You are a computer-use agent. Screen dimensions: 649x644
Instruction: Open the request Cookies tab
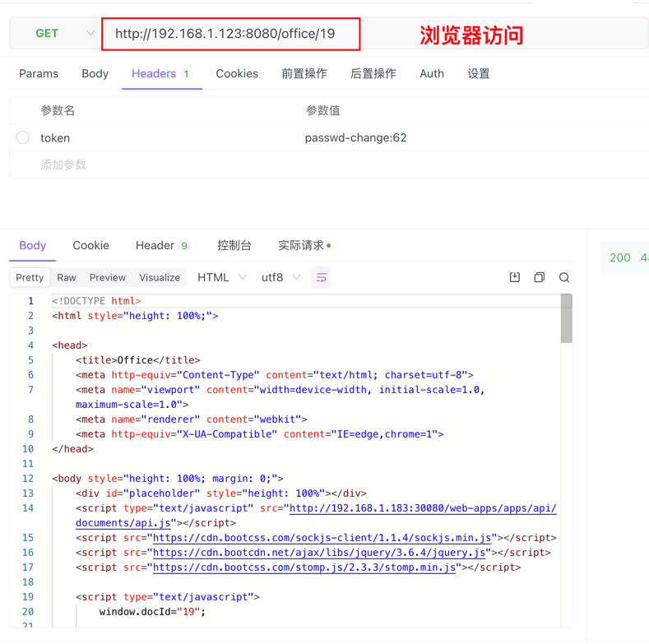[237, 74]
